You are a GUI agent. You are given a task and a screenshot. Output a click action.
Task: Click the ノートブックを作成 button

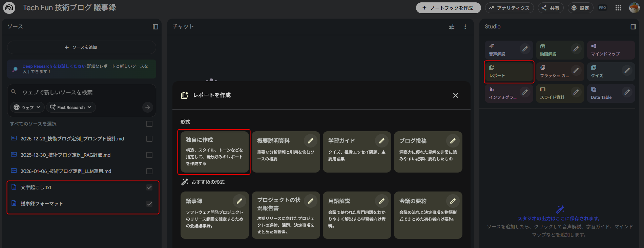click(448, 8)
